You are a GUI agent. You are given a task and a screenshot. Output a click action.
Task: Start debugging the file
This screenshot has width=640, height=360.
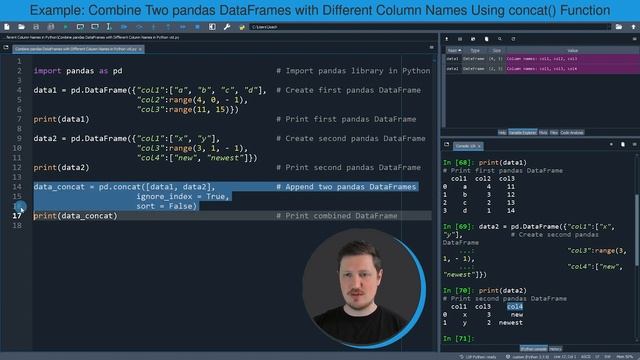pyautogui.click(x=124, y=27)
